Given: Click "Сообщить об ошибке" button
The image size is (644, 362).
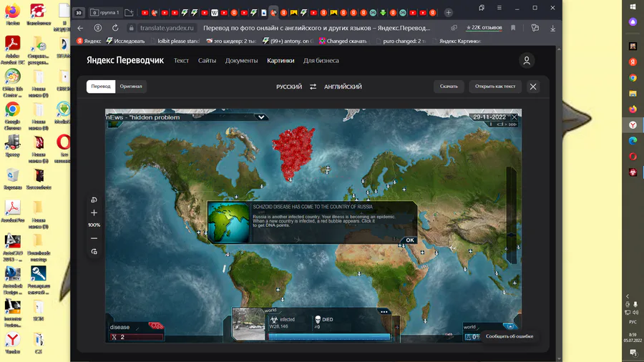Looking at the screenshot, I should [x=509, y=336].
